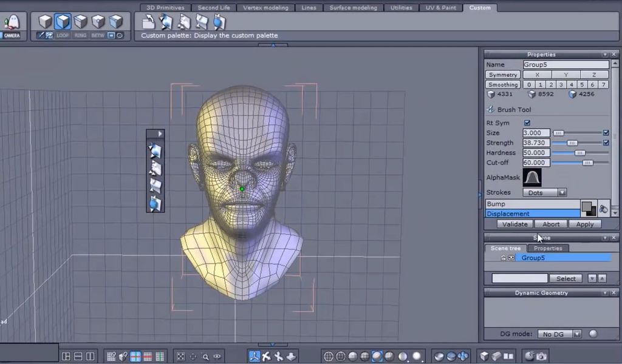Screen dimensions: 622x364
Task: Open the Scene tree tab
Action: tap(505, 248)
